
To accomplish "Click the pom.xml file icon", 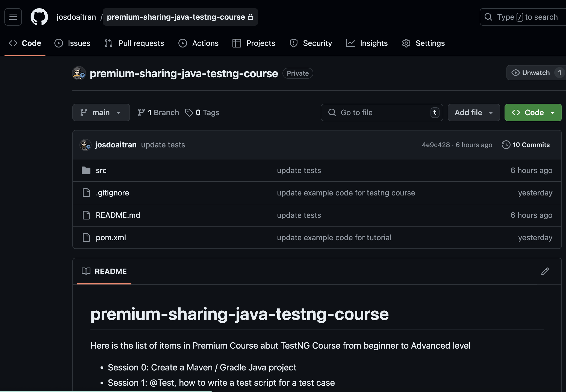I will pos(86,237).
